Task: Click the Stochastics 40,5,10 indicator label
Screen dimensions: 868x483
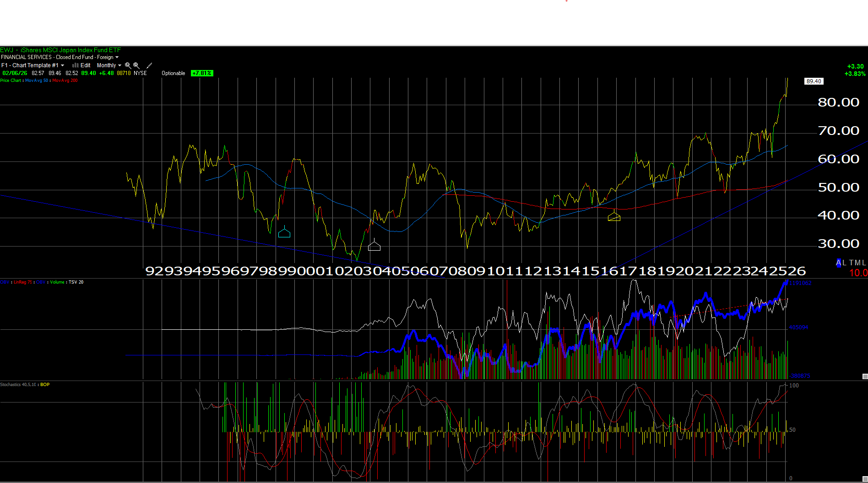Action: pos(18,385)
